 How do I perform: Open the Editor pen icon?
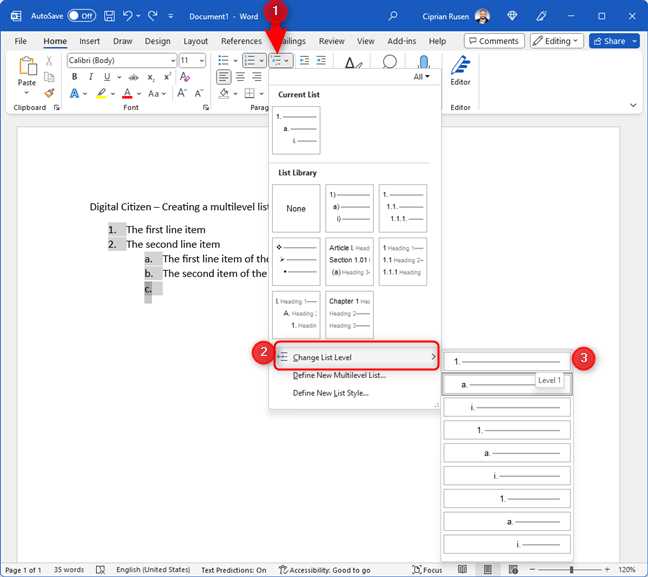(460, 70)
